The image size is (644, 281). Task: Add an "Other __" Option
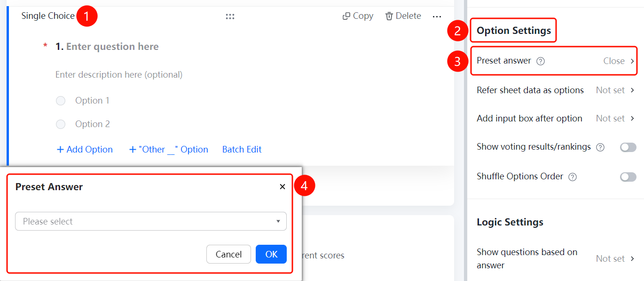point(168,149)
